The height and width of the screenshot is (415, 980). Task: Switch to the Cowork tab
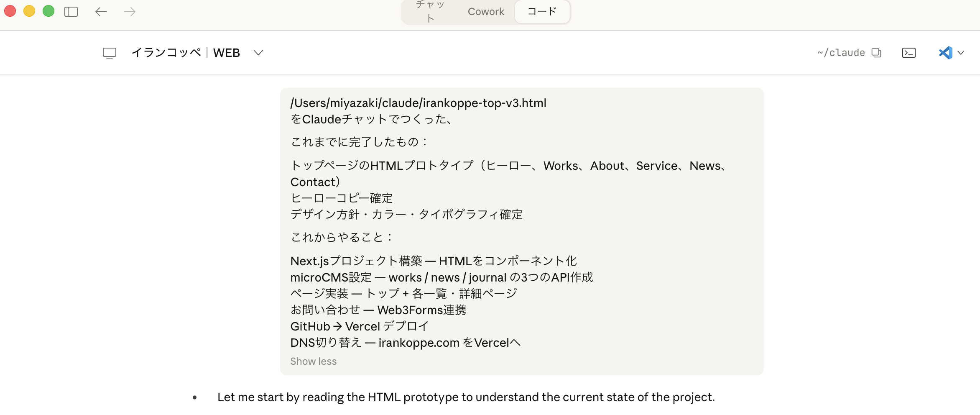click(x=486, y=12)
